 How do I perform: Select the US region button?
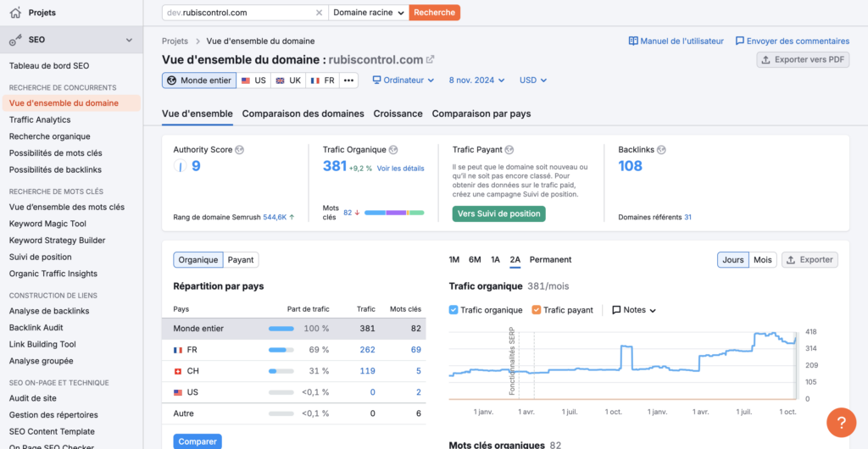[x=253, y=80]
